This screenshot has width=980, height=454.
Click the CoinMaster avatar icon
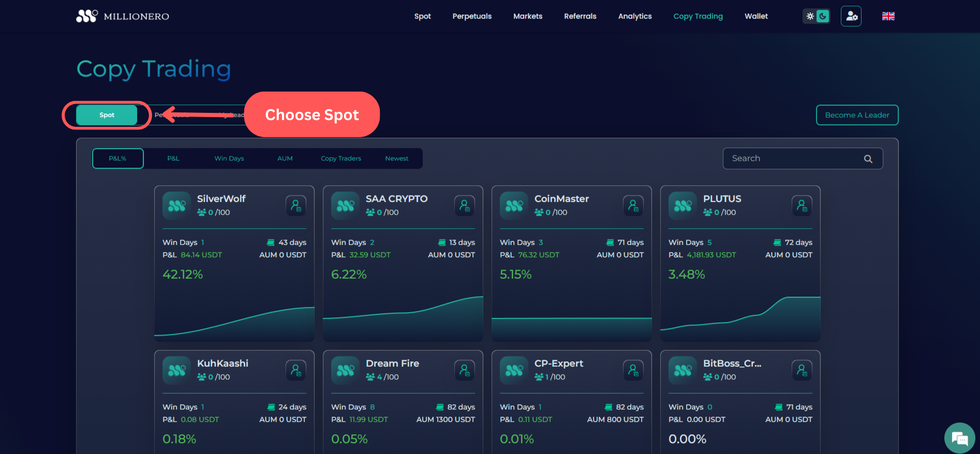[514, 206]
